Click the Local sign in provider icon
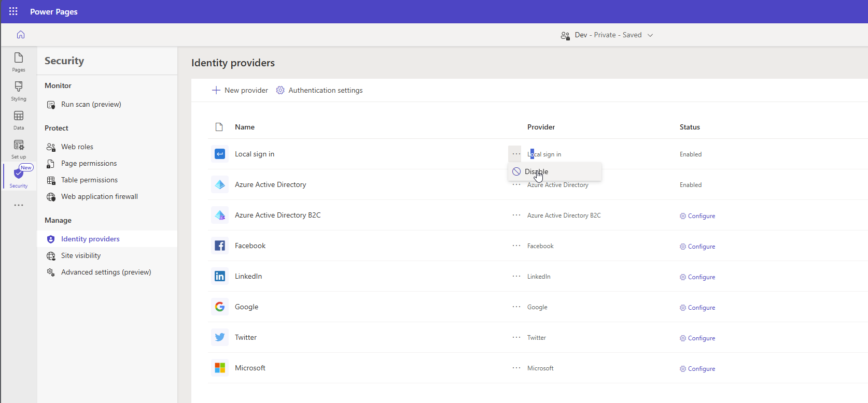868x403 pixels. [x=220, y=154]
